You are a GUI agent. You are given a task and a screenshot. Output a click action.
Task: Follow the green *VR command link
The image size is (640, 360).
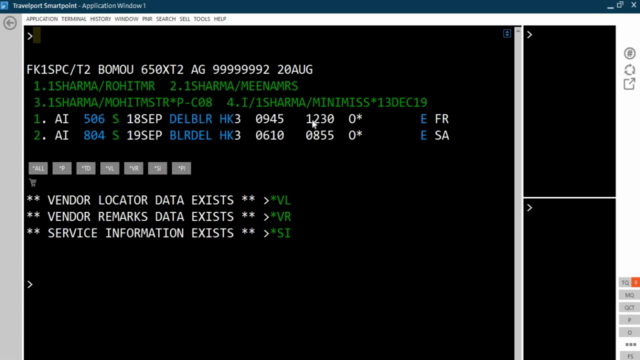(280, 217)
